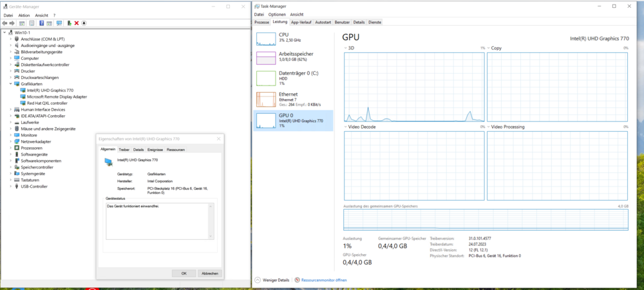Click the Speichercontroller icon in tree
Image resolution: width=644 pixels, height=290 pixels.
coord(17,167)
